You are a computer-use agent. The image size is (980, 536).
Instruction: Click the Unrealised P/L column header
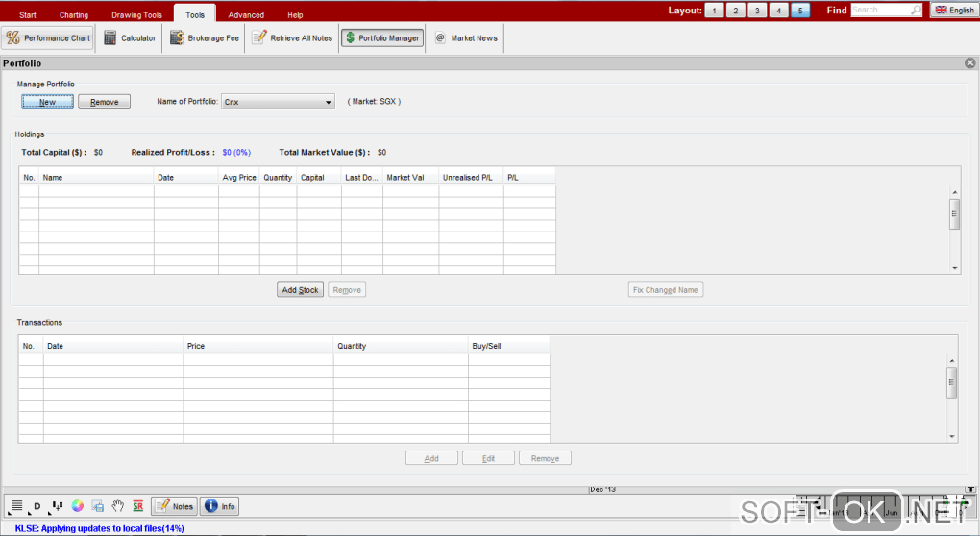pos(471,178)
